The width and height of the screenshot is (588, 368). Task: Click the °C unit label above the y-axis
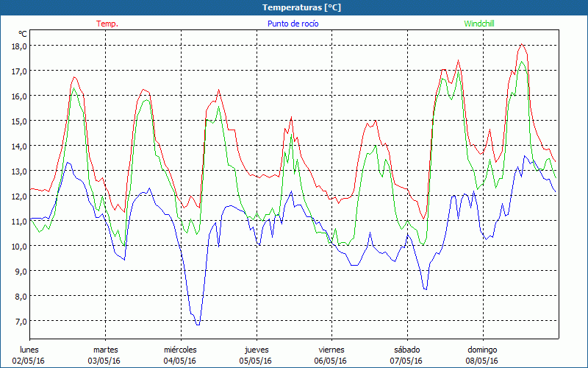click(23, 34)
